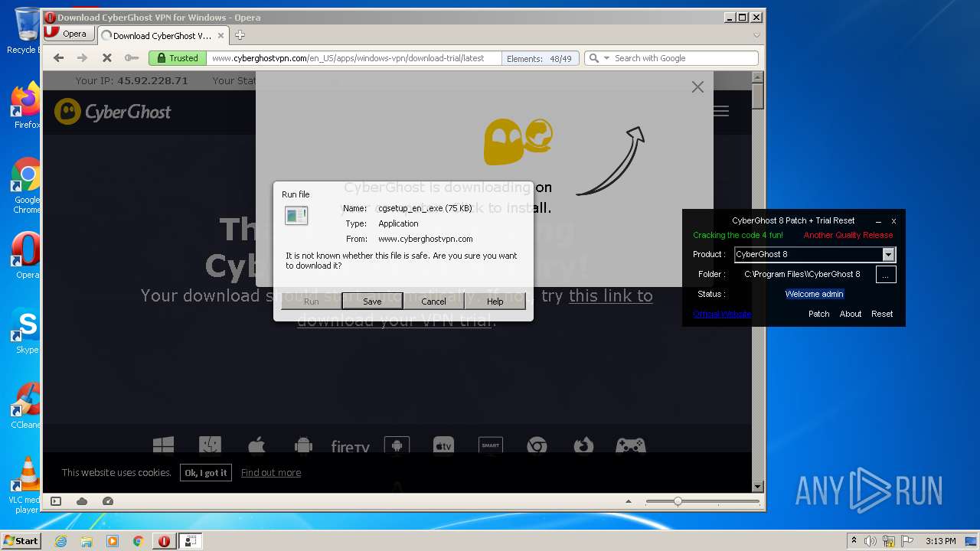980x551 pixels.
Task: Click the Opera Link cloud icon
Action: coord(82,501)
